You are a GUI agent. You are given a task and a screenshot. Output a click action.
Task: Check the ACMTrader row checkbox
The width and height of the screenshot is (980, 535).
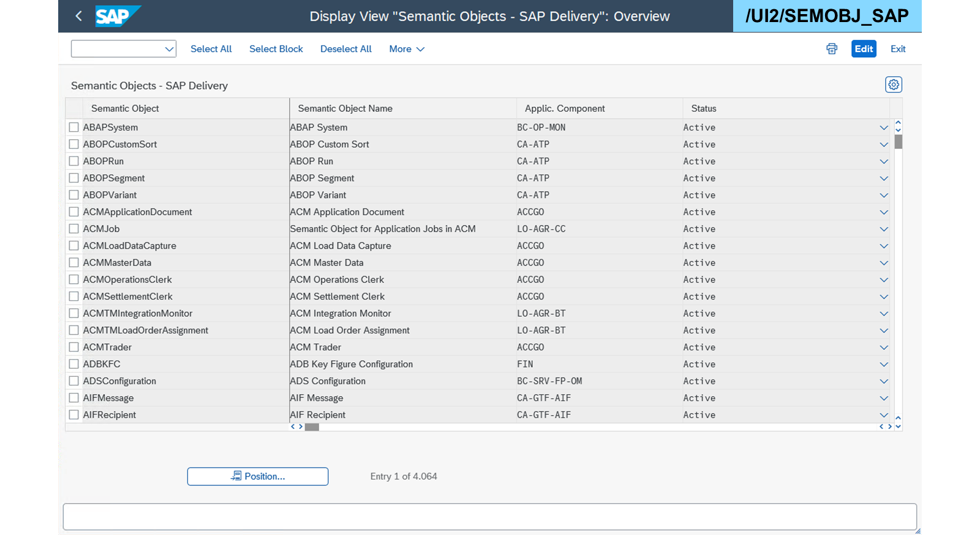click(x=74, y=347)
